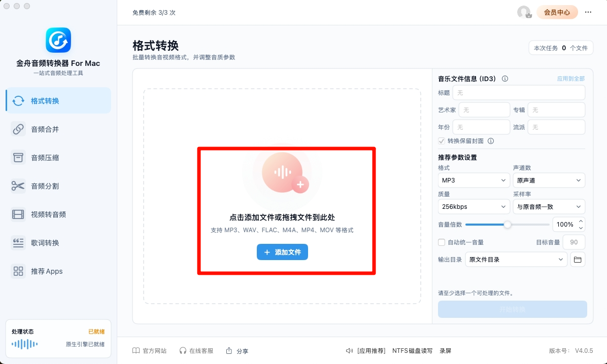Select 格式转换 in the sidebar

(x=58, y=100)
